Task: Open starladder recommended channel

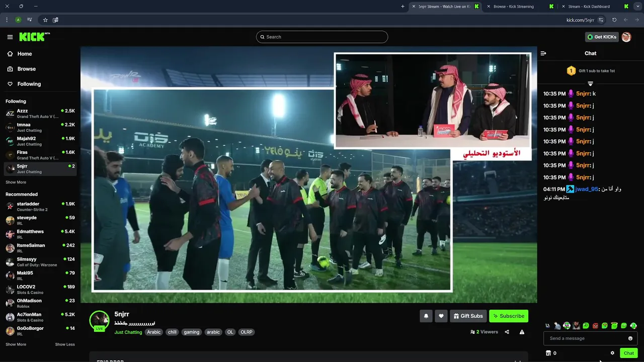Action: (40, 207)
